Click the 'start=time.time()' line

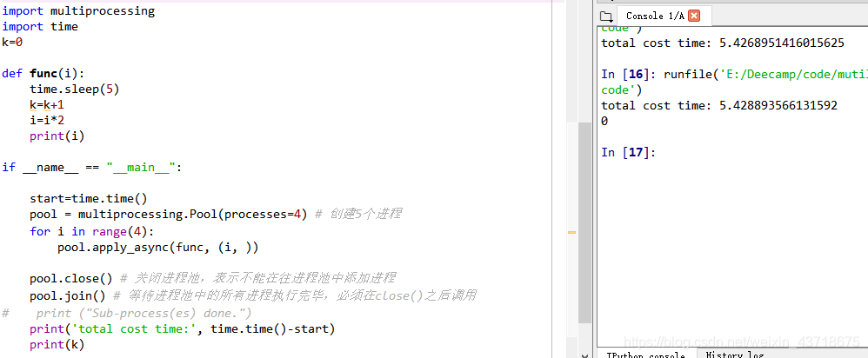pyautogui.click(x=89, y=199)
